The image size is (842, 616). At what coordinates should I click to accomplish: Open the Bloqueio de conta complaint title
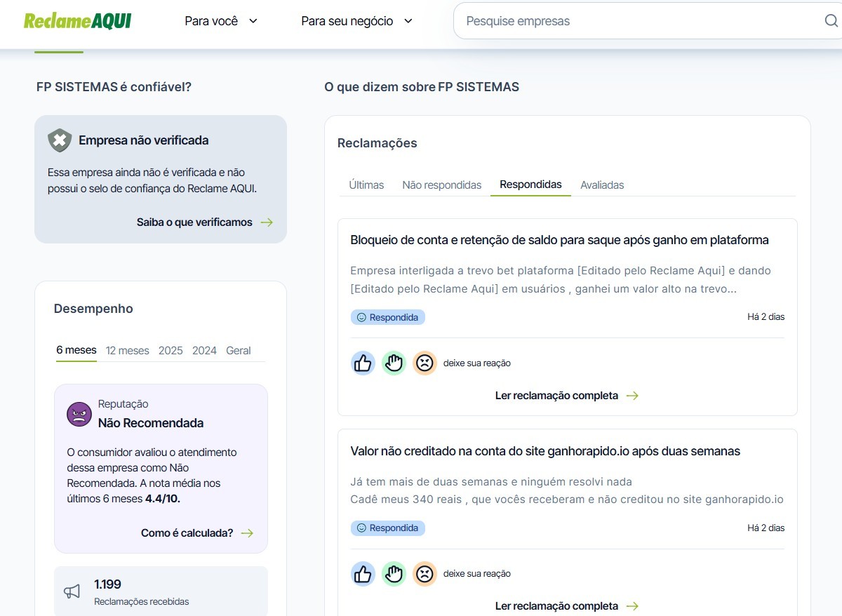pos(560,240)
